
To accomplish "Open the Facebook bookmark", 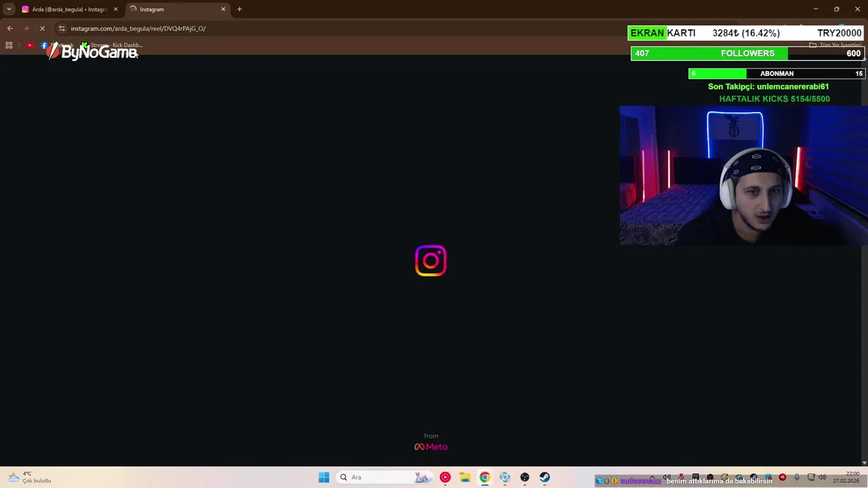I will point(58,45).
